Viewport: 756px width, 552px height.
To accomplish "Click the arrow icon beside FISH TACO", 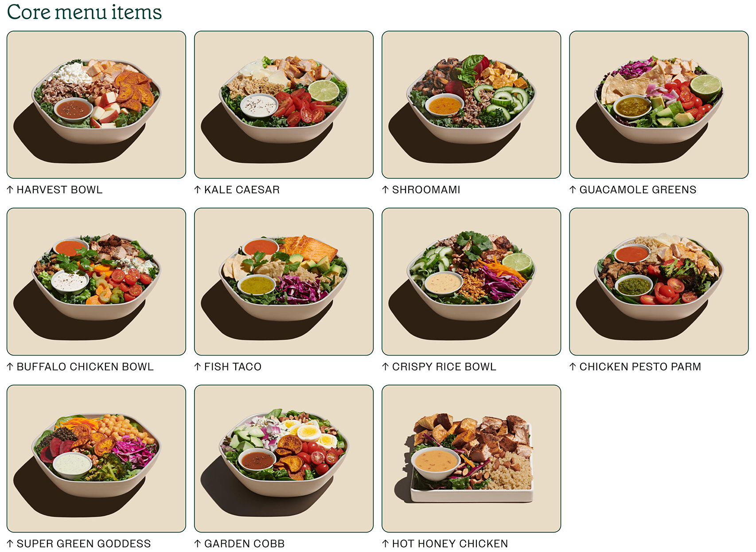I will [x=198, y=367].
